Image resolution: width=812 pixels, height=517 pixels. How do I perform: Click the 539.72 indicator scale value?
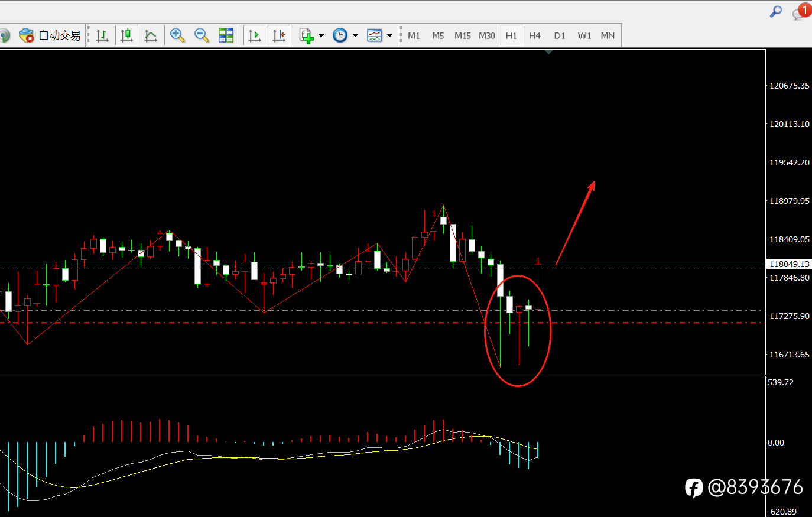(781, 382)
